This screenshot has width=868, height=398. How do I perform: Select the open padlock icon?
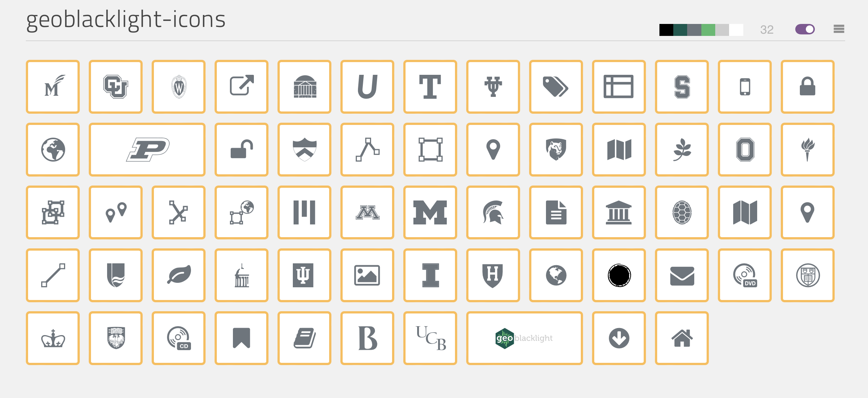242,150
